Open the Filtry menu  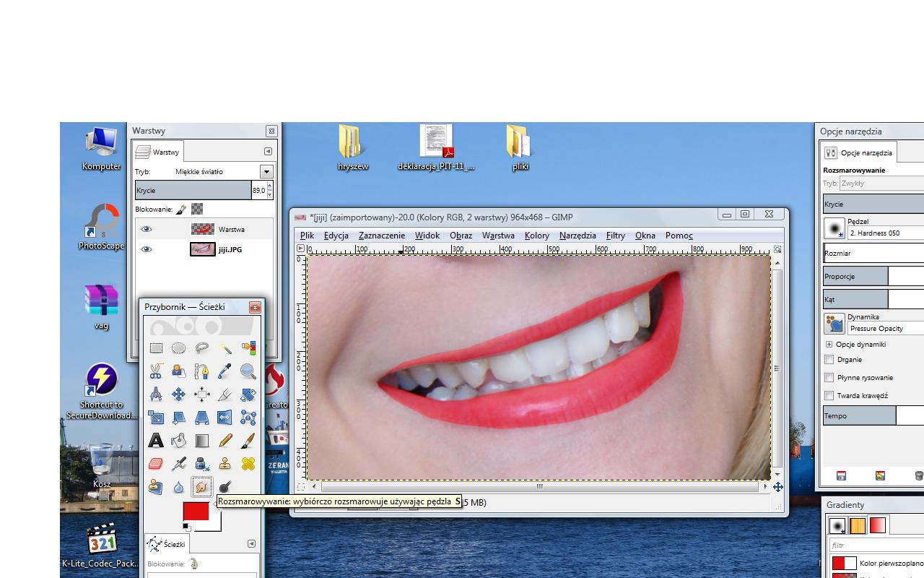click(616, 236)
